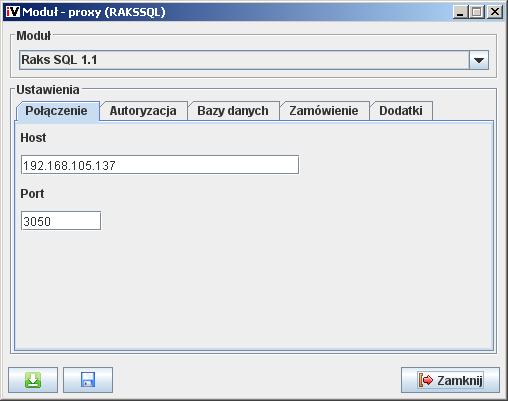Click the iV application icon in title bar
Image resolution: width=508 pixels, height=401 pixels.
13,12
